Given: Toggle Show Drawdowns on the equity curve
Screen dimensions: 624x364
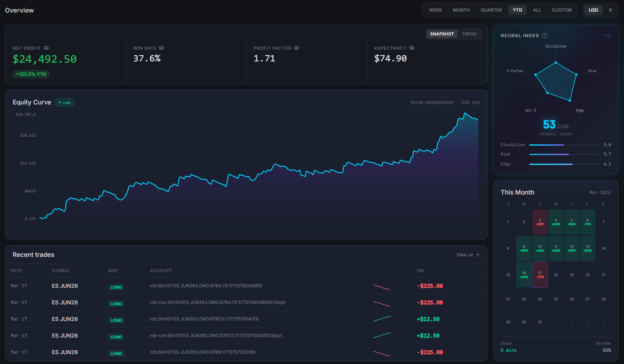Looking at the screenshot, I should [x=432, y=103].
